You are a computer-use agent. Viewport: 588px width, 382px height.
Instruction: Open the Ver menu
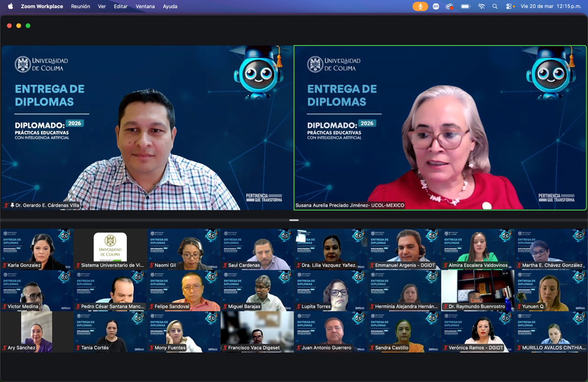point(102,6)
